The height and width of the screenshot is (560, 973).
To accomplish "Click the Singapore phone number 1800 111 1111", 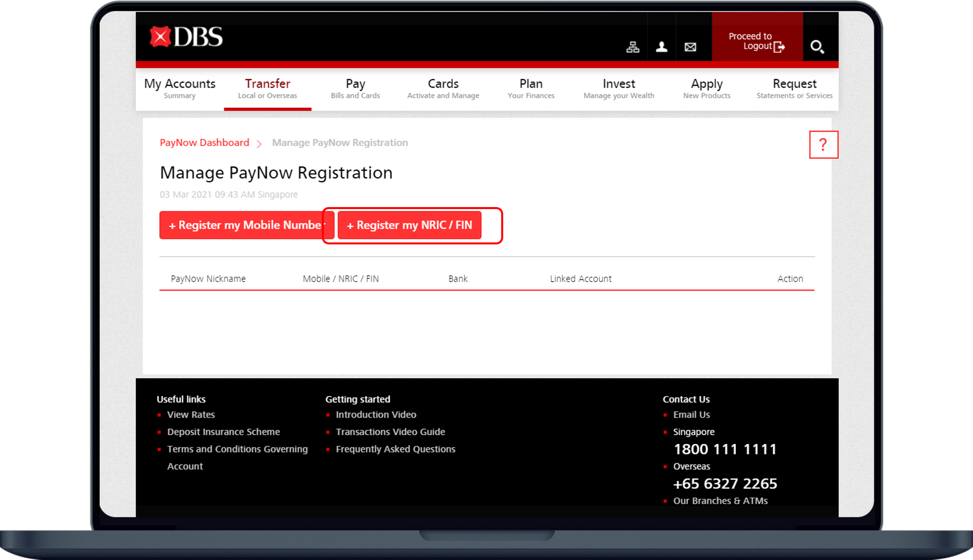I will click(725, 449).
